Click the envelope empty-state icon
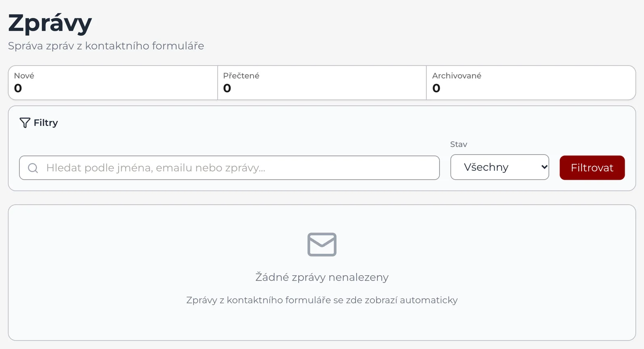This screenshot has height=349, width=644. 322,245
